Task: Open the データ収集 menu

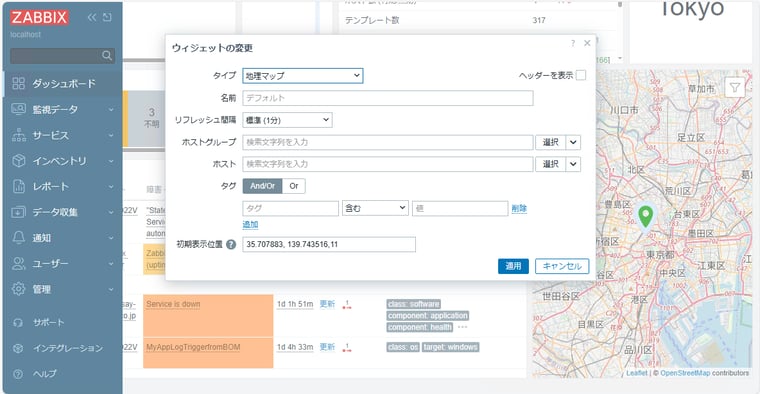Action: (x=63, y=212)
